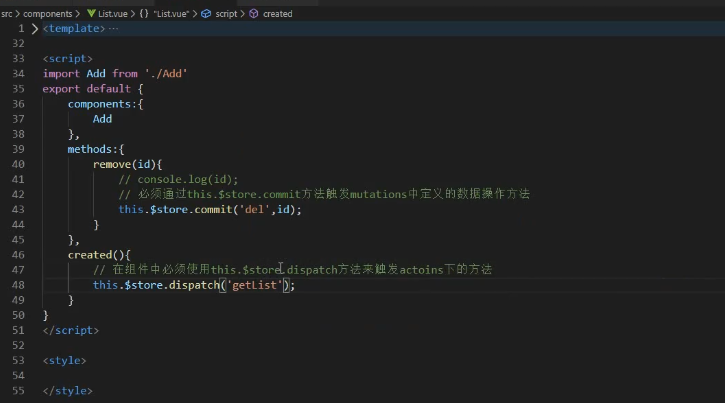This screenshot has height=403, width=725.
Task: Click the 'remove(id){' method definition
Action: click(x=128, y=165)
